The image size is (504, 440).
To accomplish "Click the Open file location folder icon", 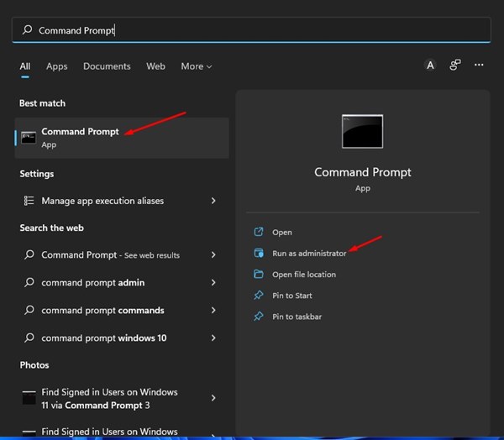I will [x=258, y=275].
